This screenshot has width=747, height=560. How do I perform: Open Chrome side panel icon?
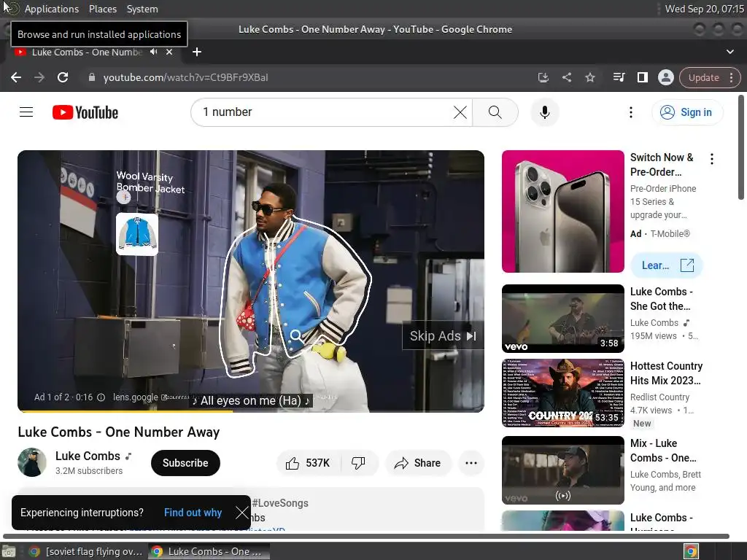[x=642, y=77]
